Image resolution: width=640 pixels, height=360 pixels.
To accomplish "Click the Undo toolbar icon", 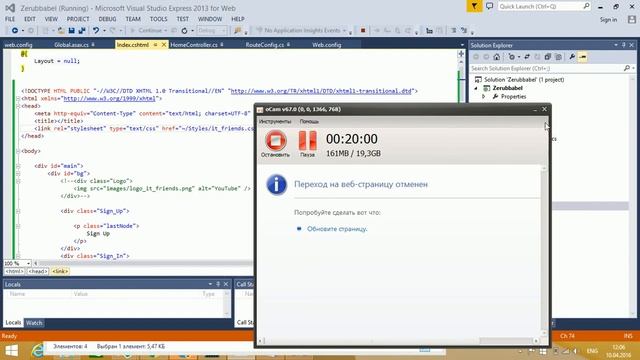I will [96, 31].
